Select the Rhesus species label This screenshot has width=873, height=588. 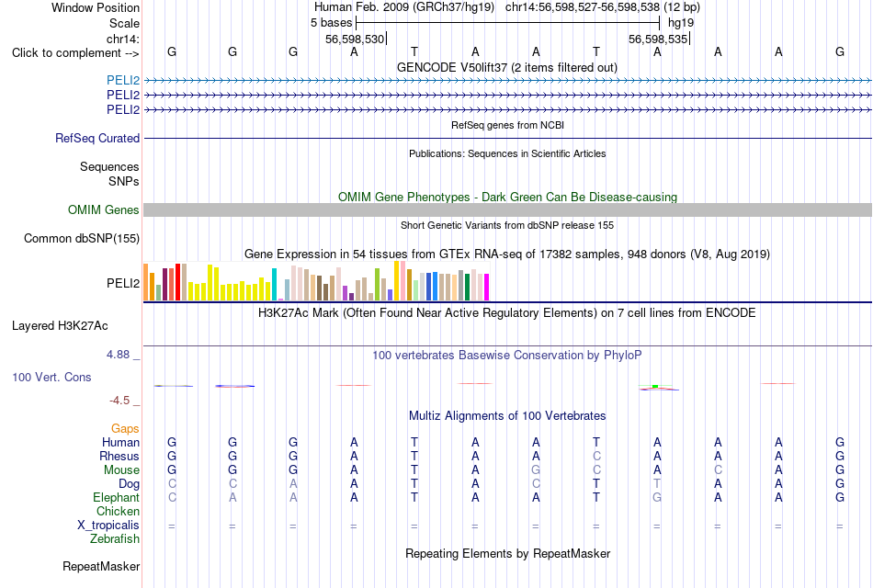pyautogui.click(x=119, y=456)
